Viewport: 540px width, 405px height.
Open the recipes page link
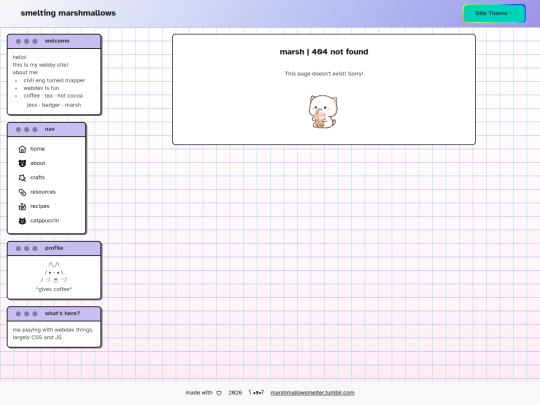click(x=40, y=206)
